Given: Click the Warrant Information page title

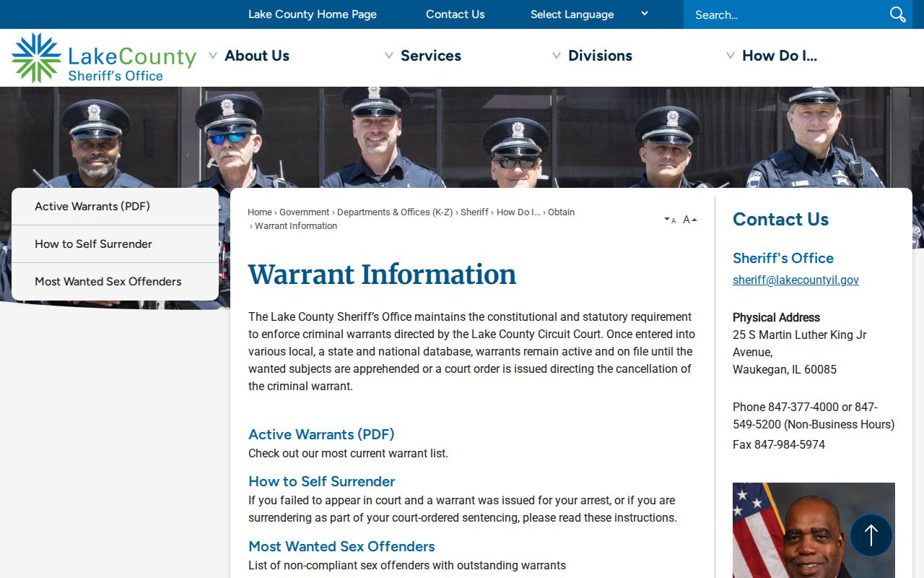Looking at the screenshot, I should (383, 275).
